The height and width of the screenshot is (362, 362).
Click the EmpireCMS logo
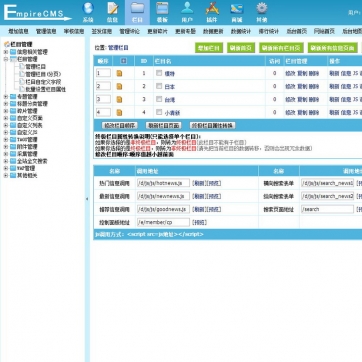pos(38,13)
